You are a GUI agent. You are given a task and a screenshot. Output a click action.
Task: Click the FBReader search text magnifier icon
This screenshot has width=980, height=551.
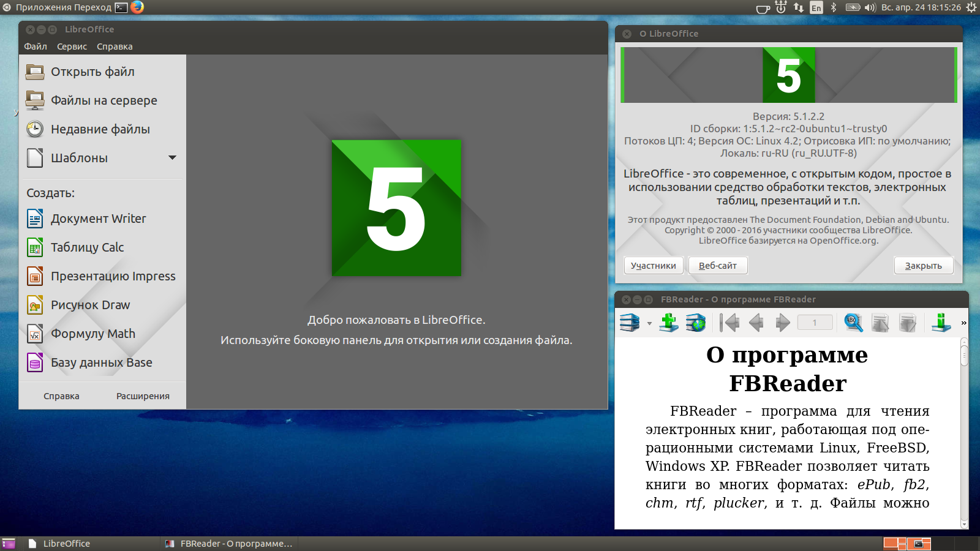pos(853,322)
